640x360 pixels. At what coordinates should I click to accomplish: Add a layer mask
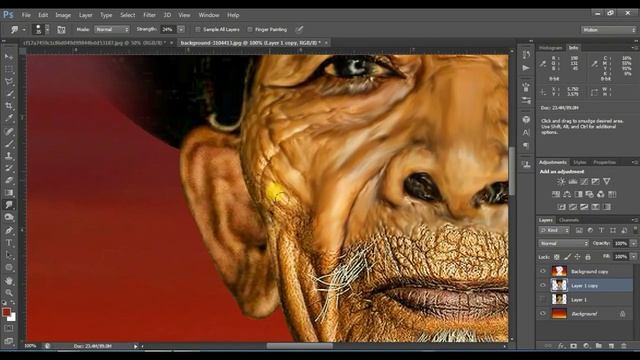tap(573, 346)
